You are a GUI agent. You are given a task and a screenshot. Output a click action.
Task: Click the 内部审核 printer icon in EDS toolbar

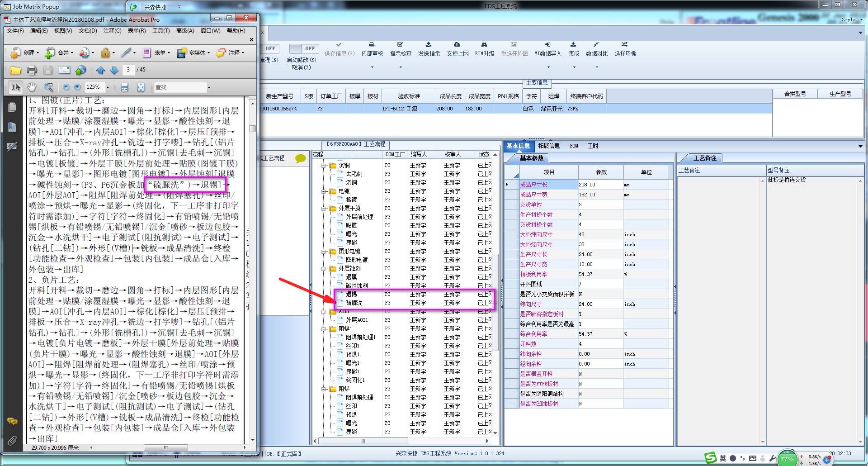tap(372, 45)
